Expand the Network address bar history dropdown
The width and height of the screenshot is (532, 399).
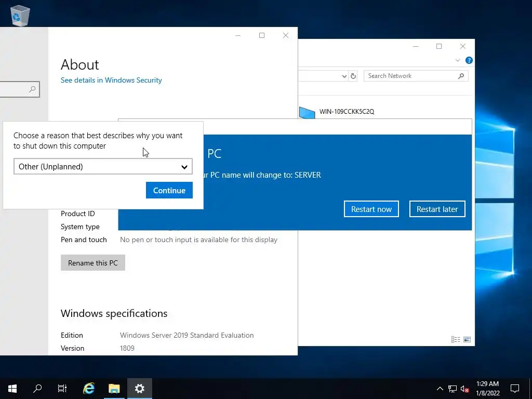click(344, 76)
